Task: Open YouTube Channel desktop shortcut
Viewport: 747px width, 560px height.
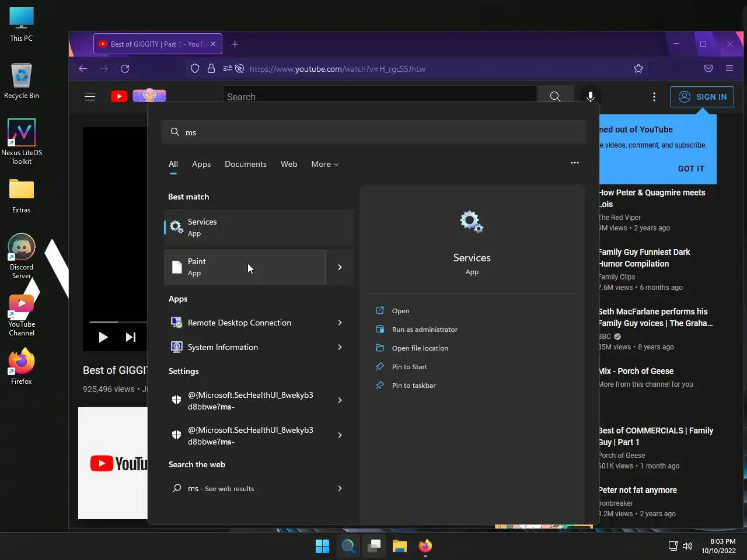Action: point(22,315)
